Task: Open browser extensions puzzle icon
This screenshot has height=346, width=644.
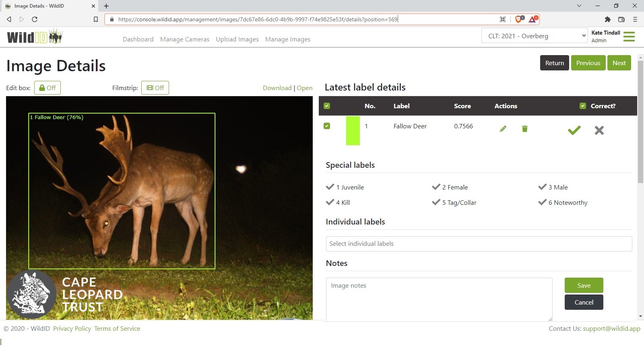Action: (608, 19)
